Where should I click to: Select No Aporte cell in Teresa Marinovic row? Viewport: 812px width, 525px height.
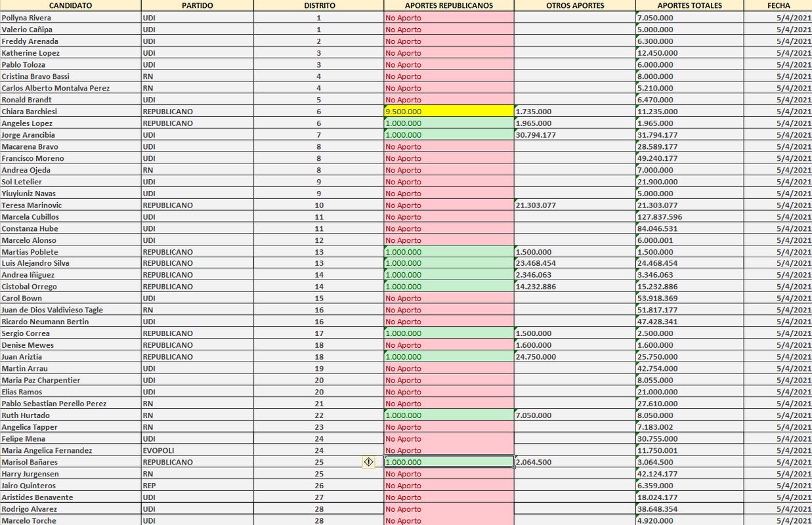click(x=449, y=205)
